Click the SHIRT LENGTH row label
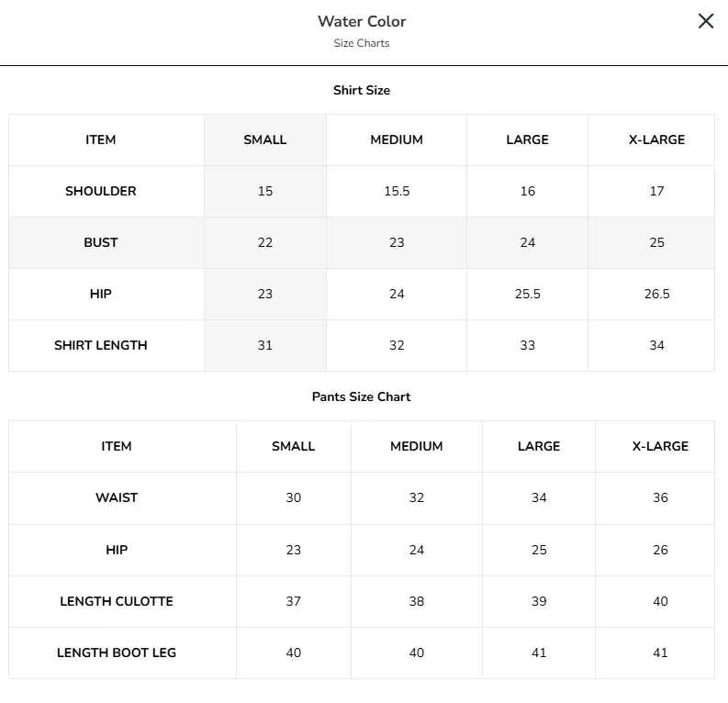This screenshot has width=728, height=703. pos(101,345)
